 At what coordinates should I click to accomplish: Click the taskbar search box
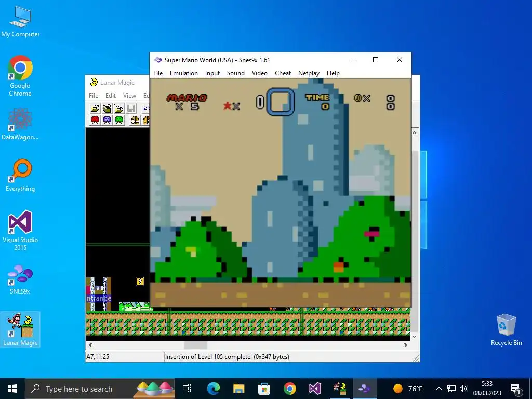click(100, 389)
